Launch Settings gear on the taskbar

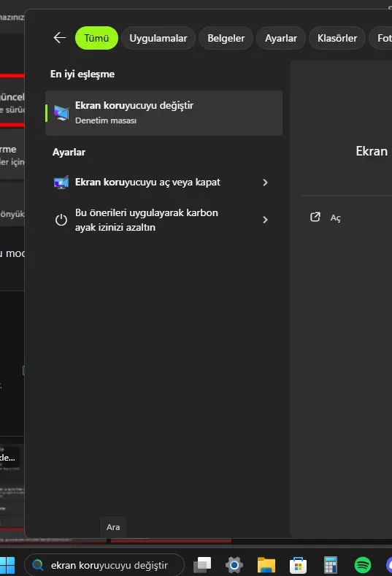coord(234,564)
